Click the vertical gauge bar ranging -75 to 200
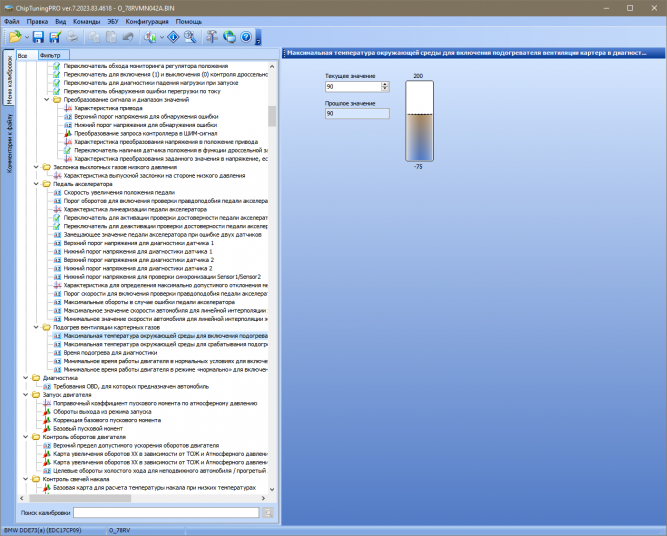The width and height of the screenshot is (667, 536). (419, 121)
